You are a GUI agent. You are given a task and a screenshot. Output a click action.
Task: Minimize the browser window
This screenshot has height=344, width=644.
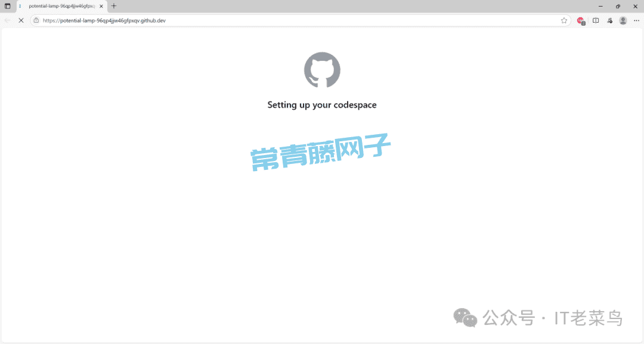(x=600, y=6)
